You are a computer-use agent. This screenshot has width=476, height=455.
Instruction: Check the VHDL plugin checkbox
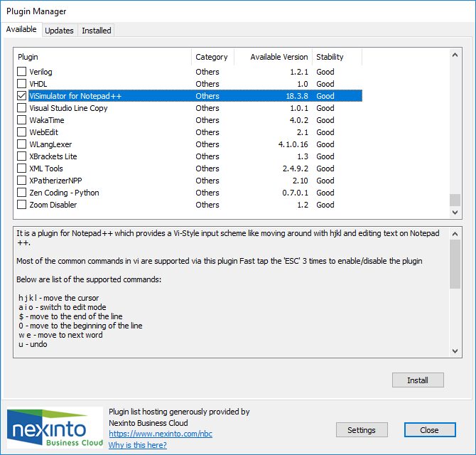pos(21,83)
